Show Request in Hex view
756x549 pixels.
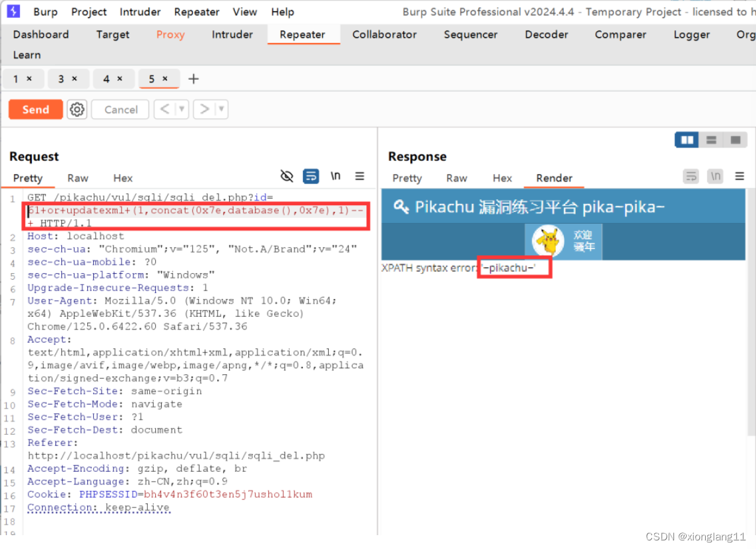coord(123,178)
